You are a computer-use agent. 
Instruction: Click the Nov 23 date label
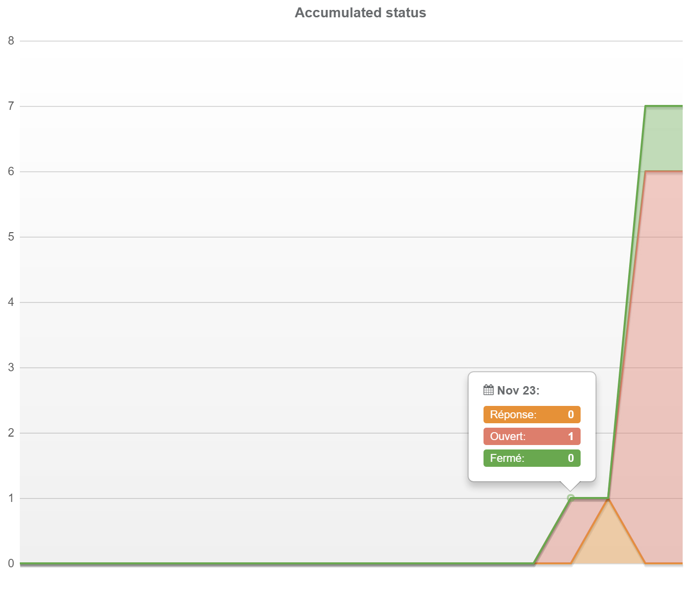518,391
